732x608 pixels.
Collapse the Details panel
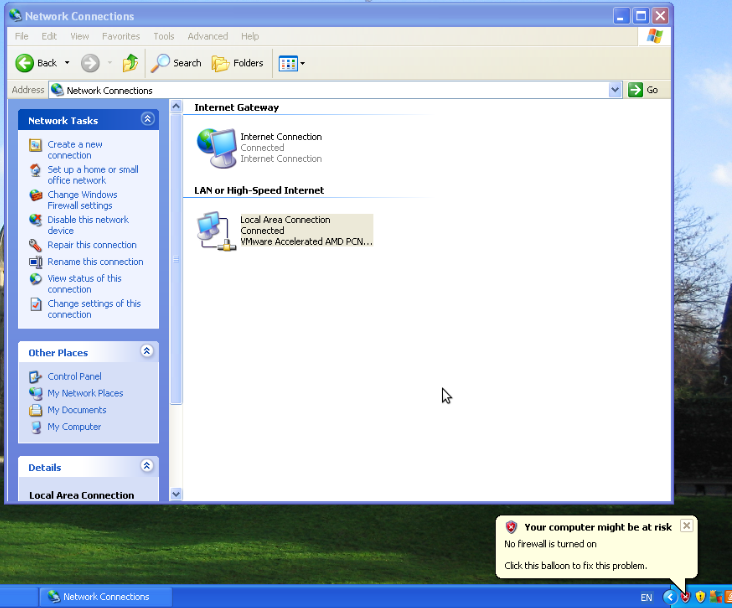click(x=147, y=467)
